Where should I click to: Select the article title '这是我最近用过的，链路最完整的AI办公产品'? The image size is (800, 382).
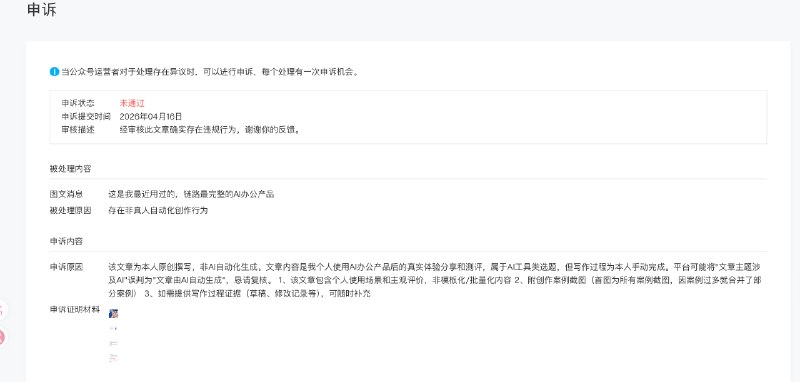coord(191,194)
